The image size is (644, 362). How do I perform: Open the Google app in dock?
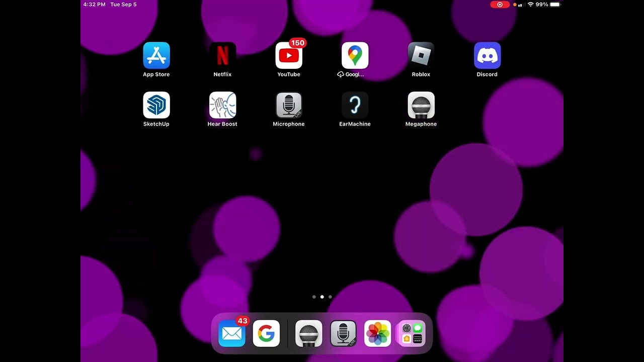click(x=266, y=333)
